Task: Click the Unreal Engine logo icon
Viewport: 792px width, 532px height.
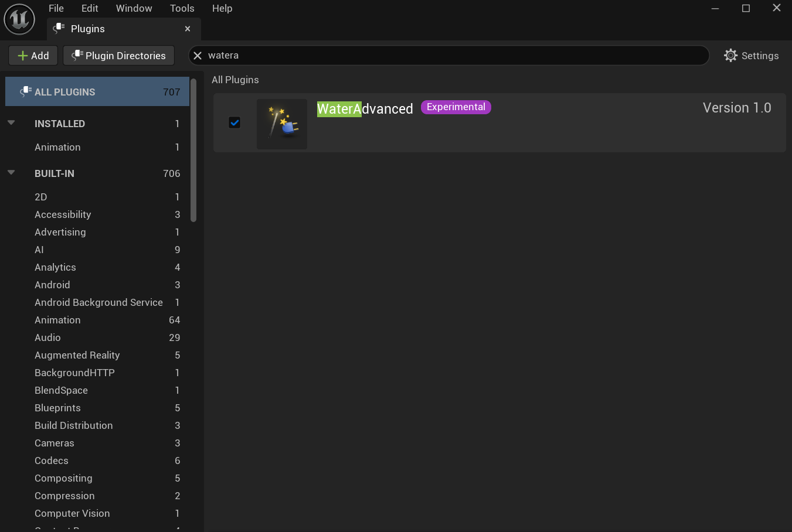Action: (x=19, y=19)
